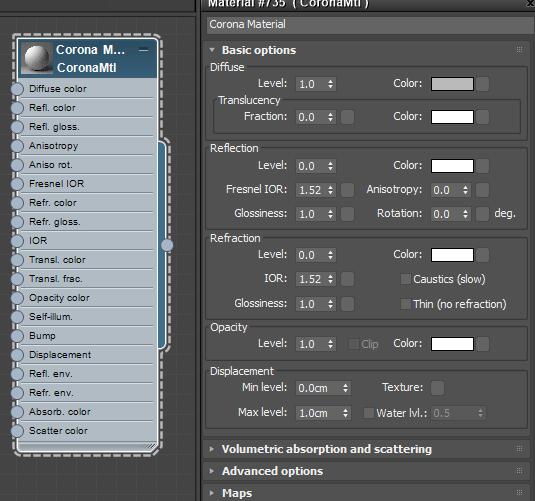The height and width of the screenshot is (501, 535).
Task: Click the CoronaMtl node title header
Action: click(x=87, y=58)
